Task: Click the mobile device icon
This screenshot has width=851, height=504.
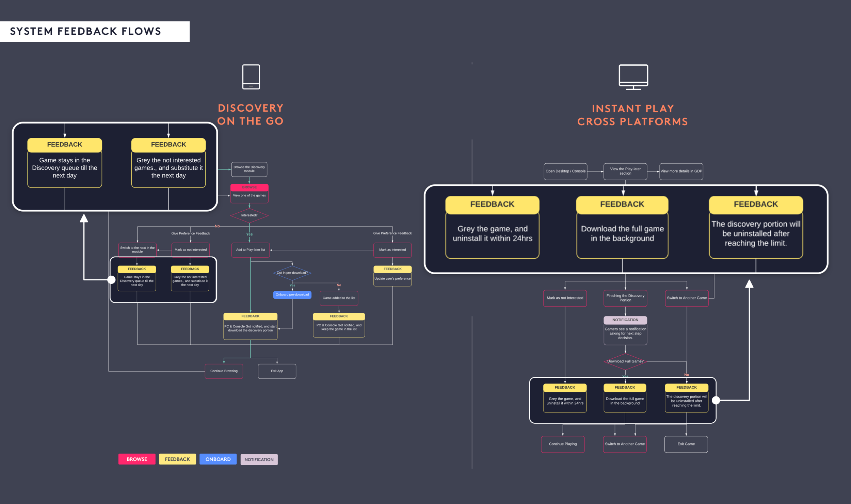Action: (x=252, y=78)
